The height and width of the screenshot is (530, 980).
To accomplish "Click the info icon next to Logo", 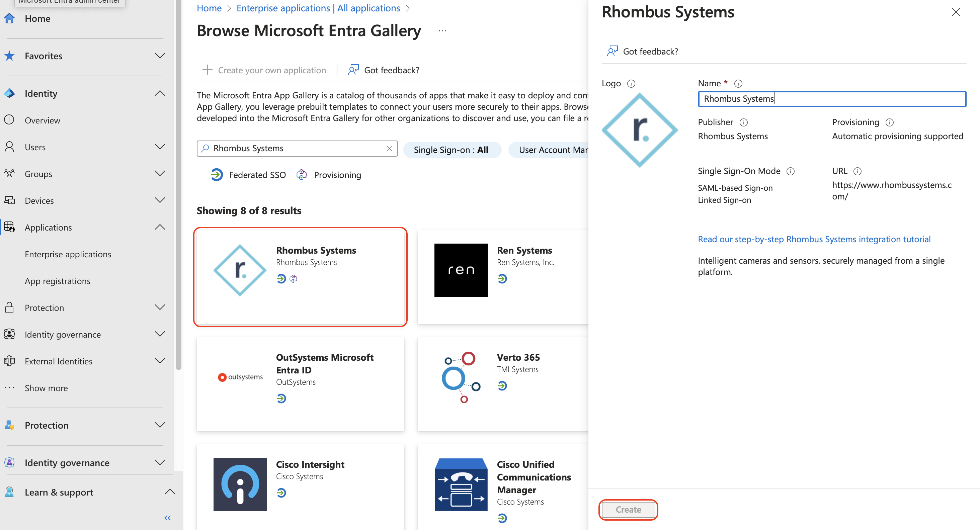I will tap(631, 83).
